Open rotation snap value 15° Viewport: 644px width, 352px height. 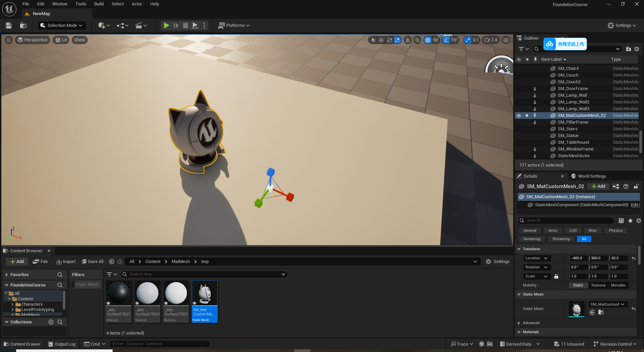454,40
